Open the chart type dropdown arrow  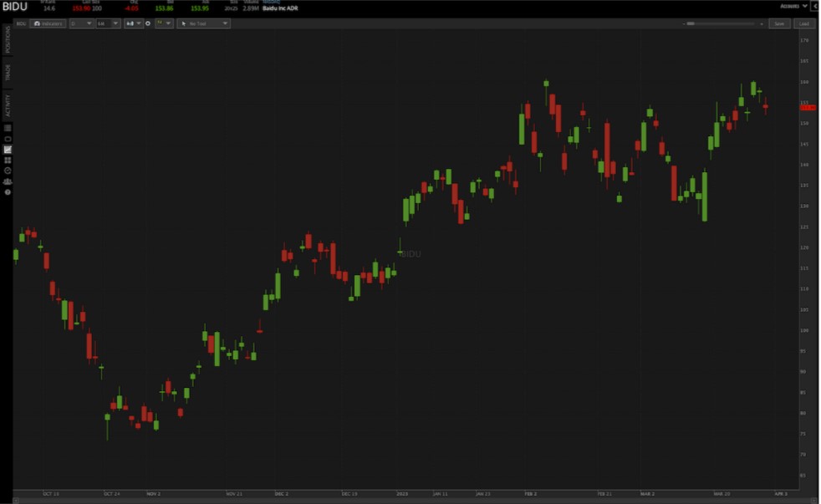(x=140, y=24)
